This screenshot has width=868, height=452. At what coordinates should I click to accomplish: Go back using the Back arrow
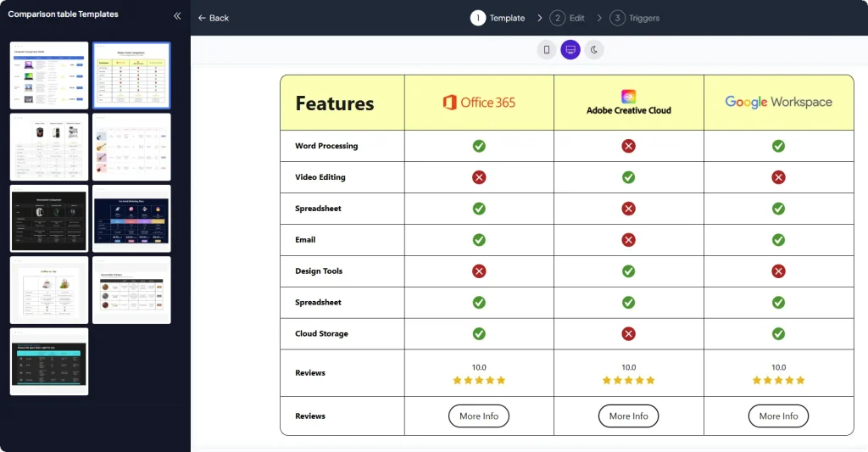click(x=213, y=18)
